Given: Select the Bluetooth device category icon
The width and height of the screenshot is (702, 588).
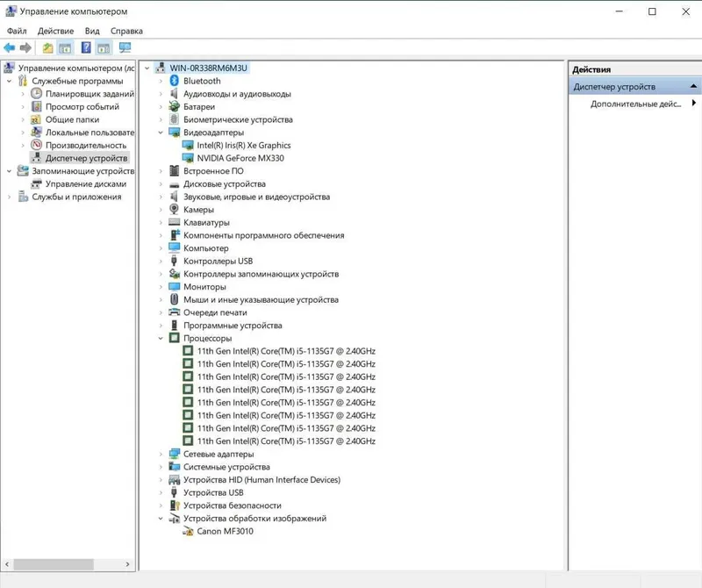Looking at the screenshot, I should (x=174, y=81).
